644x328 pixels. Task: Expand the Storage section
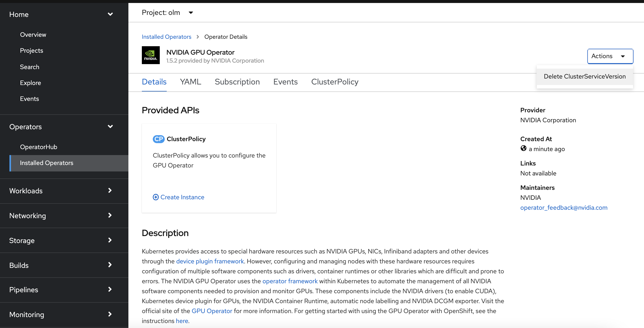click(x=110, y=240)
